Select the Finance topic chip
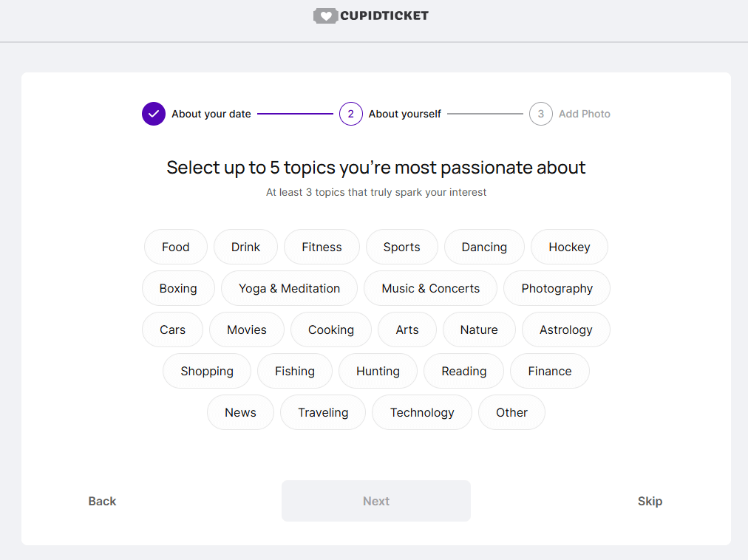 (x=550, y=371)
